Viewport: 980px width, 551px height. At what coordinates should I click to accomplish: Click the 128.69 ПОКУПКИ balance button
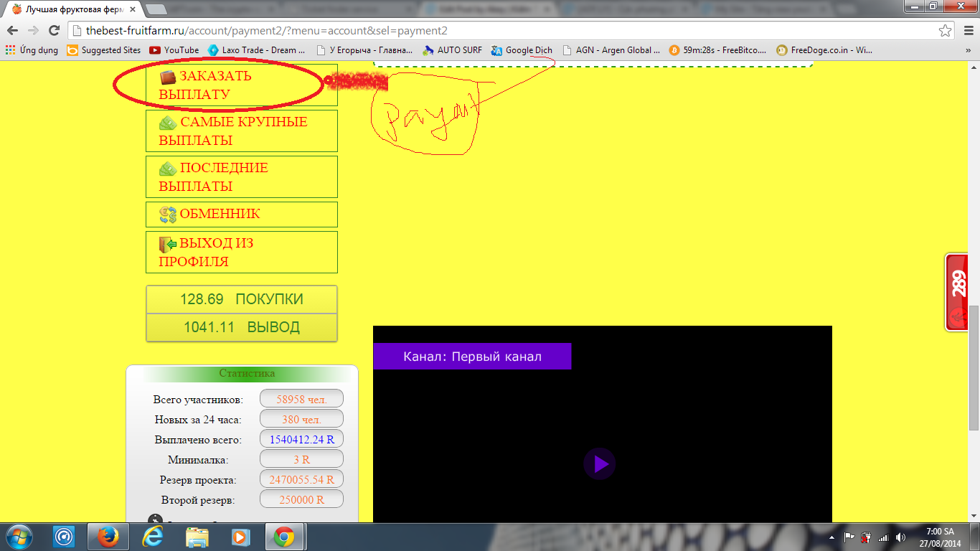tap(242, 299)
